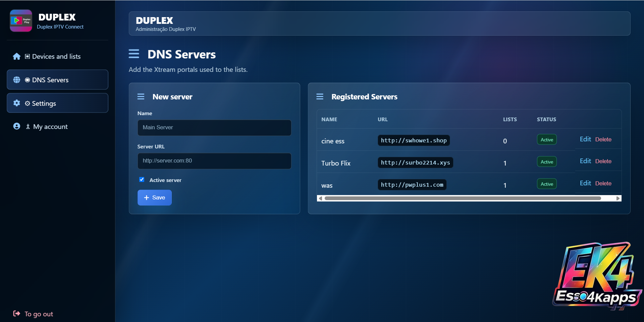Click the gear icon next to Settings
The width and height of the screenshot is (644, 322).
pos(17,103)
